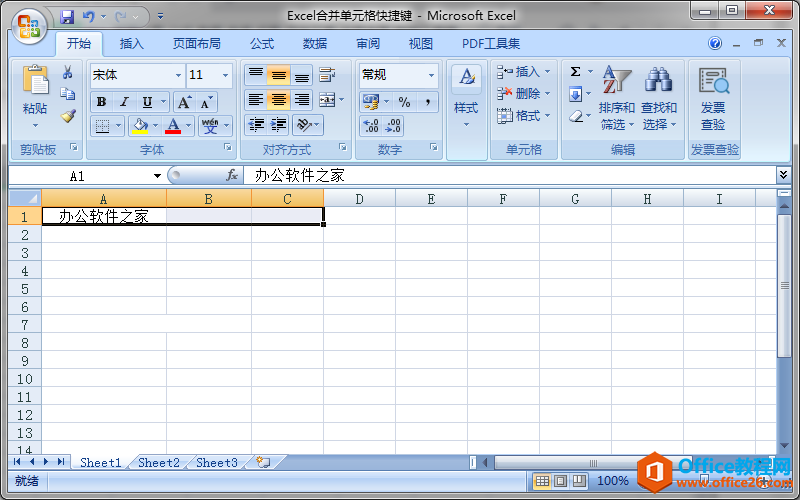Toggle italic formatting
Viewport: 800px width, 500px height.
(124, 103)
